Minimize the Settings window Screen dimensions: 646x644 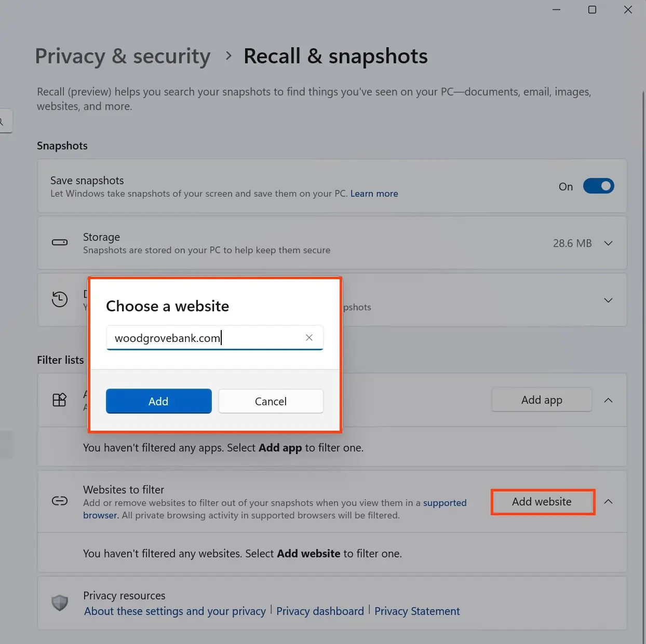(556, 9)
